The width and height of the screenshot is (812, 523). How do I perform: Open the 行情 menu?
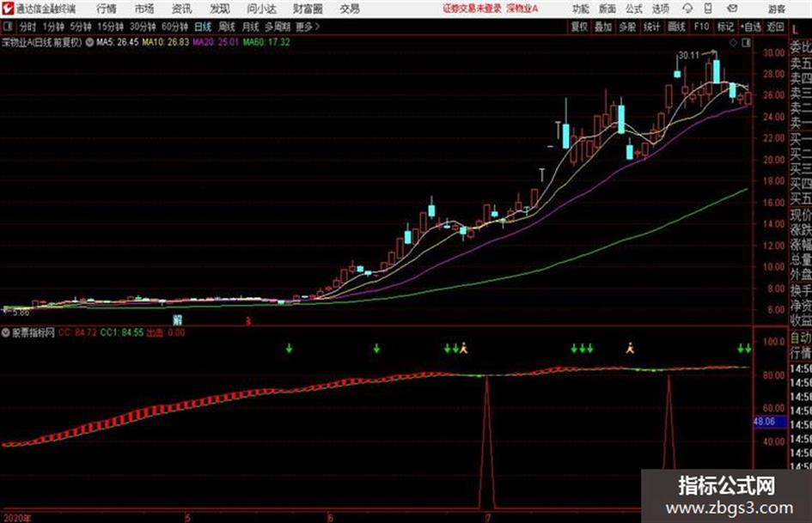[107, 9]
